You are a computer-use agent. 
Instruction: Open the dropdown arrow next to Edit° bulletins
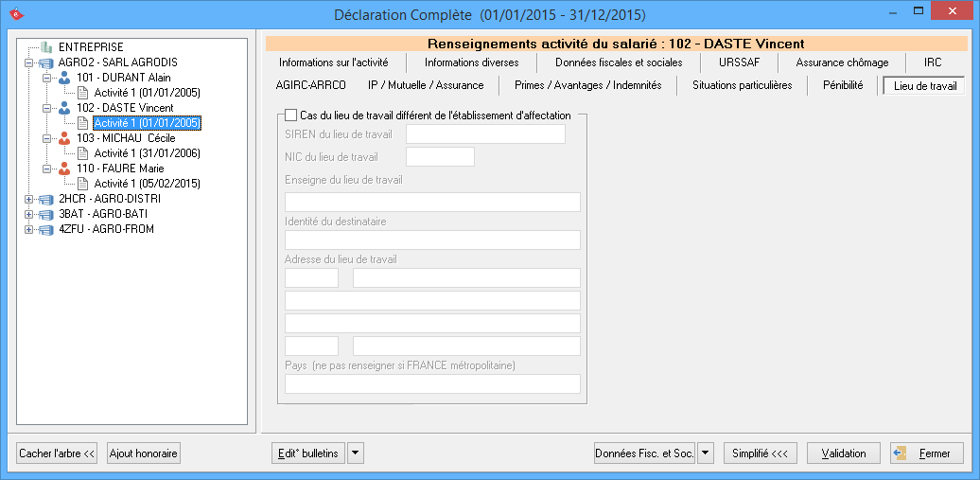[x=356, y=453]
